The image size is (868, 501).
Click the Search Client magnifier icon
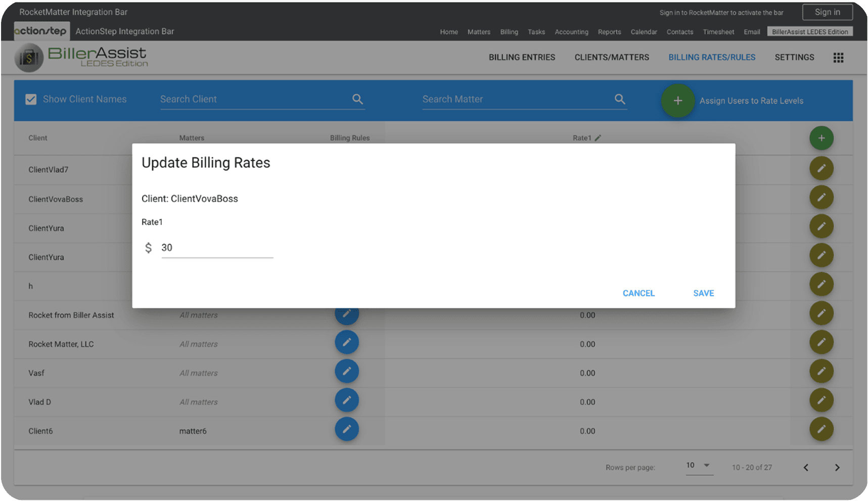point(357,99)
